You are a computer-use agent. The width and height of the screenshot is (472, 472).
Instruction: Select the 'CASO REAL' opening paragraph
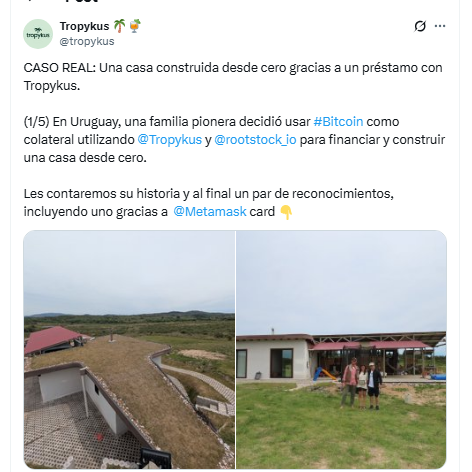(233, 77)
